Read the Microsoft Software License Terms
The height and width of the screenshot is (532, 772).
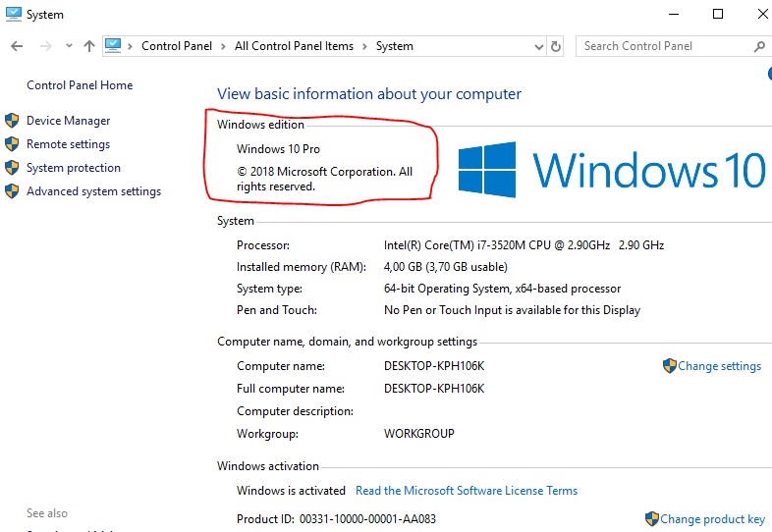(467, 491)
